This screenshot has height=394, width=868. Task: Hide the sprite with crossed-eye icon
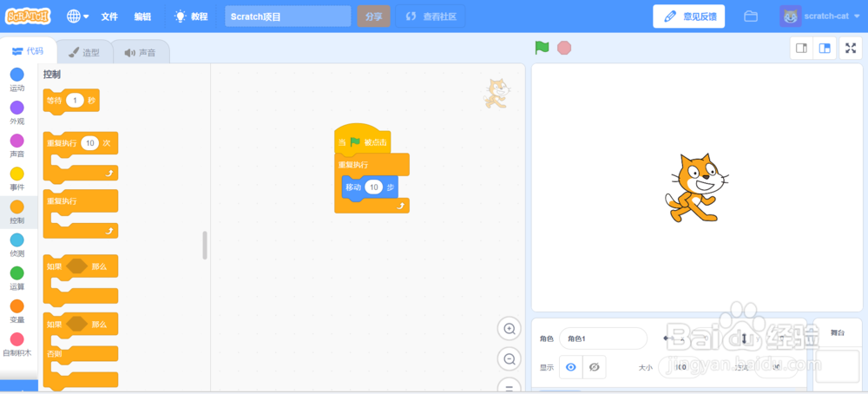(x=595, y=367)
